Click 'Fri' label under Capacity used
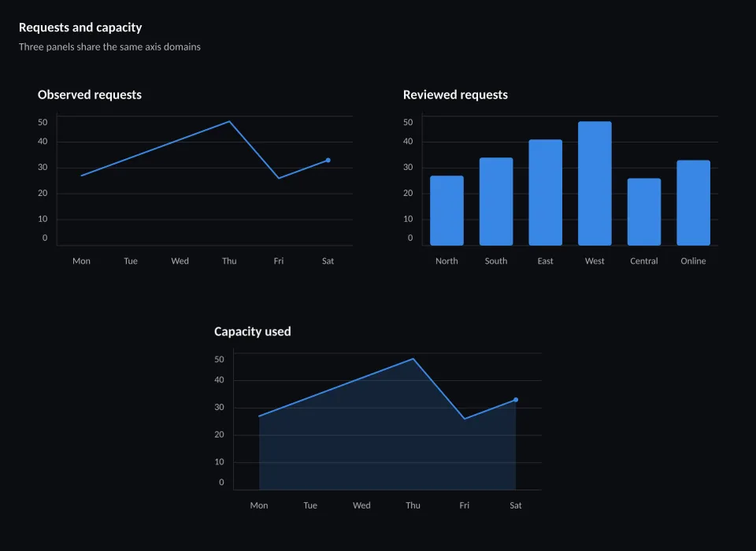The width and height of the screenshot is (756, 551). point(465,505)
